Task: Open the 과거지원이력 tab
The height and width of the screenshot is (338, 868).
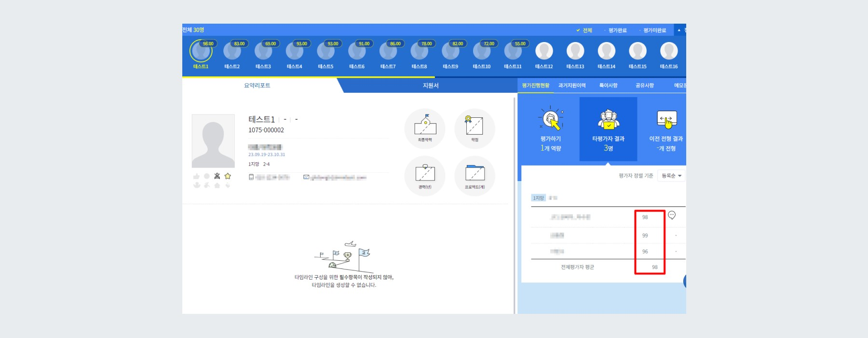Action: pos(572,85)
